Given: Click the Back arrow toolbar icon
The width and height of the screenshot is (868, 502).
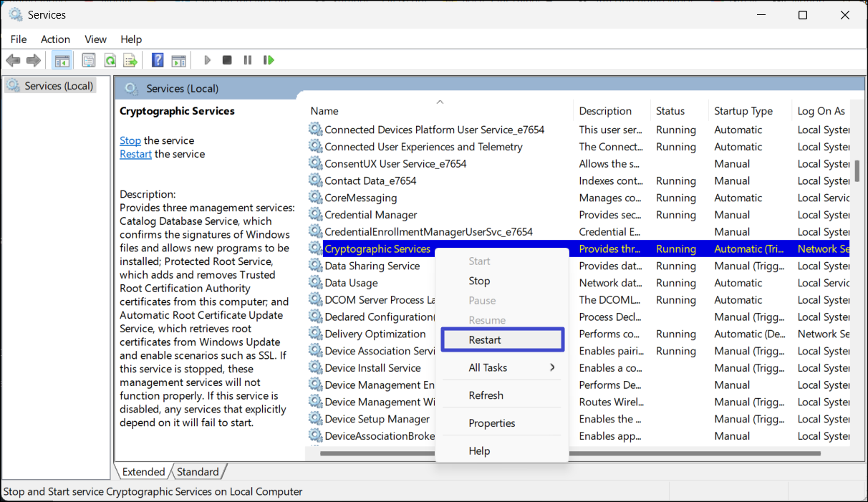Looking at the screenshot, I should click(x=13, y=60).
